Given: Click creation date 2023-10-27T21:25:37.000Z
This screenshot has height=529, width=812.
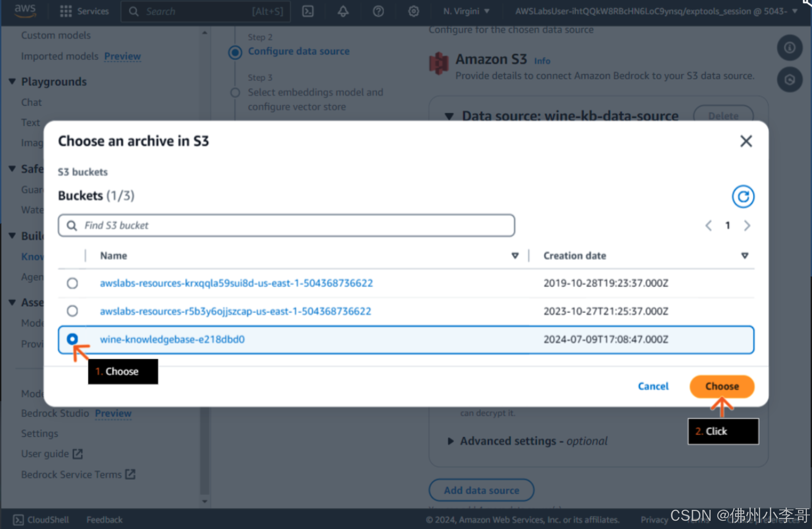Looking at the screenshot, I should [x=605, y=311].
